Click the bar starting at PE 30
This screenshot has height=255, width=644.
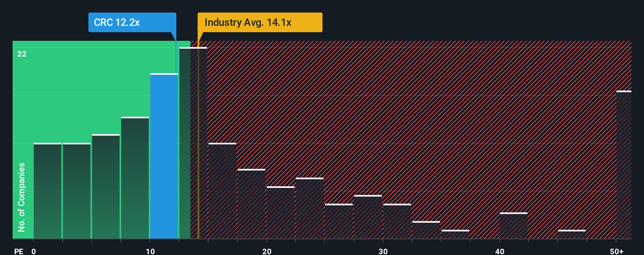click(397, 221)
